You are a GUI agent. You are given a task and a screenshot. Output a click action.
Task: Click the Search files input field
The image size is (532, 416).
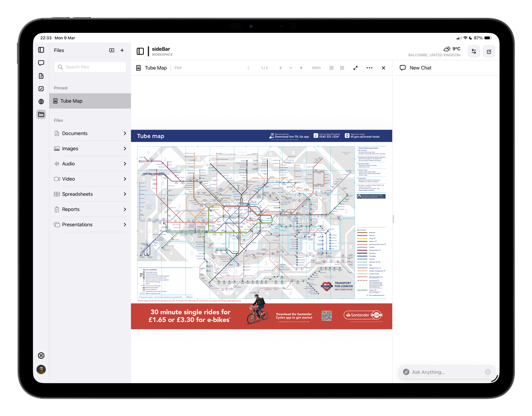pyautogui.click(x=90, y=67)
